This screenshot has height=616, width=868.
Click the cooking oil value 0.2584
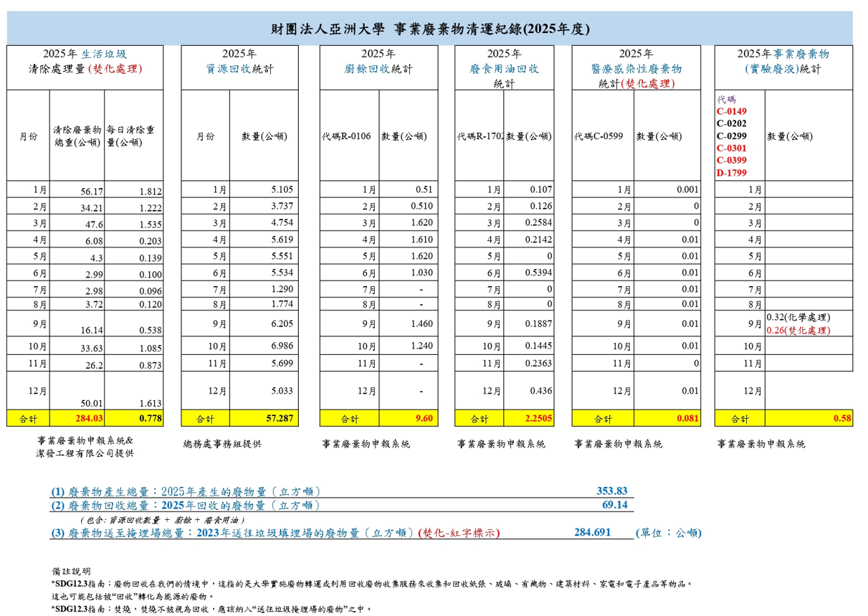pos(539,223)
